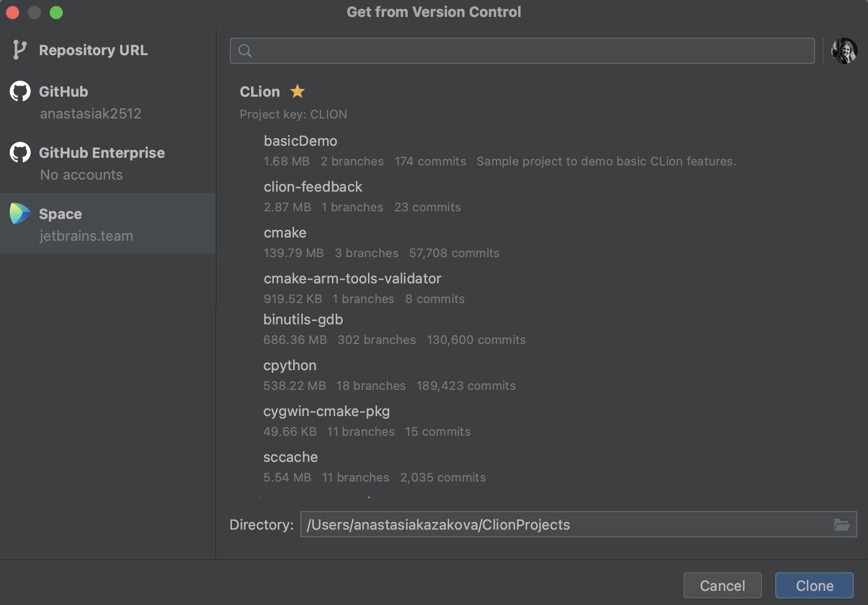Click '919.52 KB' under cmake-arm-tools-validator
The image size is (868, 605).
(293, 299)
